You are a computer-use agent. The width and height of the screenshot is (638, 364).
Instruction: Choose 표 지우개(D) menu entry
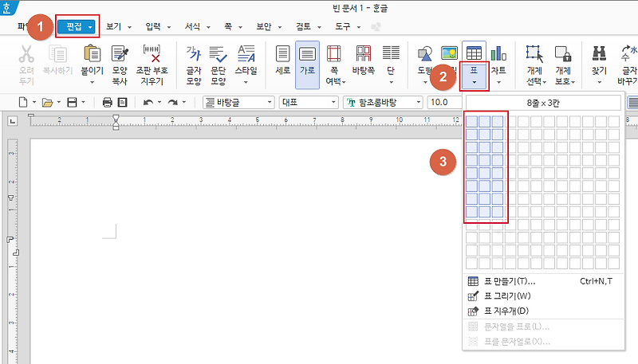click(x=543, y=311)
